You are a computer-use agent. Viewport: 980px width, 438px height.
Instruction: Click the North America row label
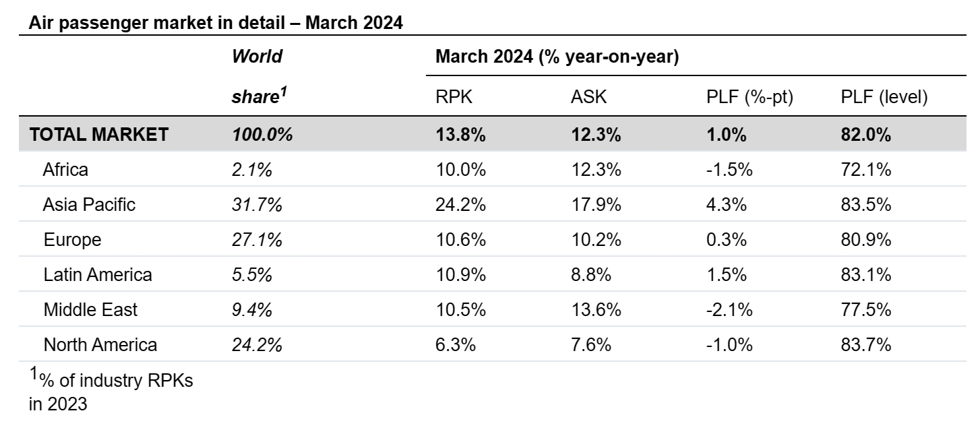click(x=100, y=345)
